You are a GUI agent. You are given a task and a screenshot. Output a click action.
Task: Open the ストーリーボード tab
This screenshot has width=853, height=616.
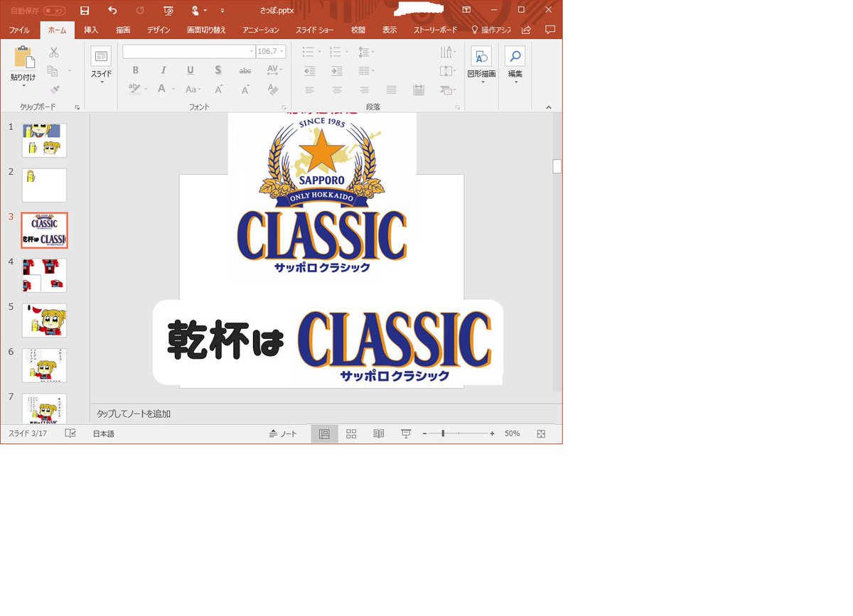(435, 30)
